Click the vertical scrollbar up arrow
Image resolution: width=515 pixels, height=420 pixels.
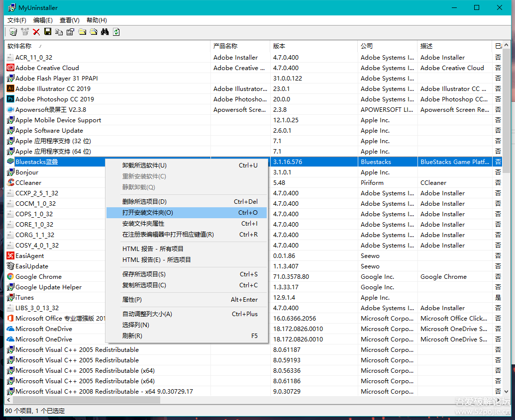tap(506, 45)
